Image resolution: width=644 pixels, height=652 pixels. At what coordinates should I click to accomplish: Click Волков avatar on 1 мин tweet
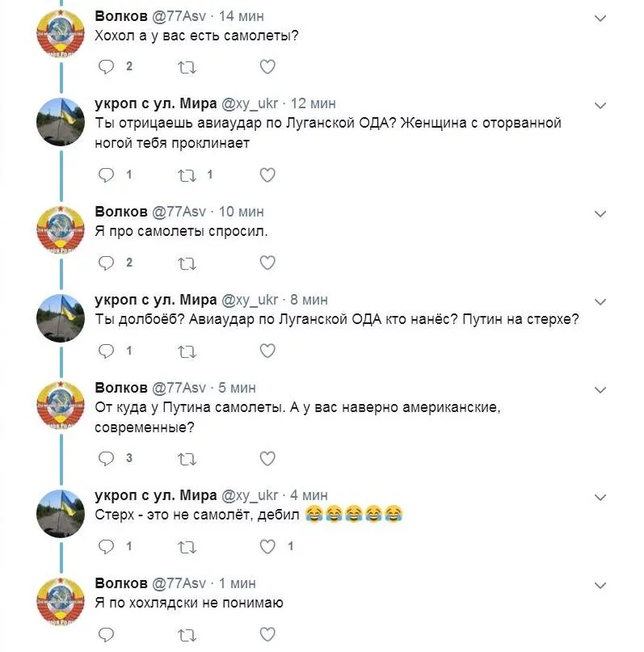click(61, 601)
